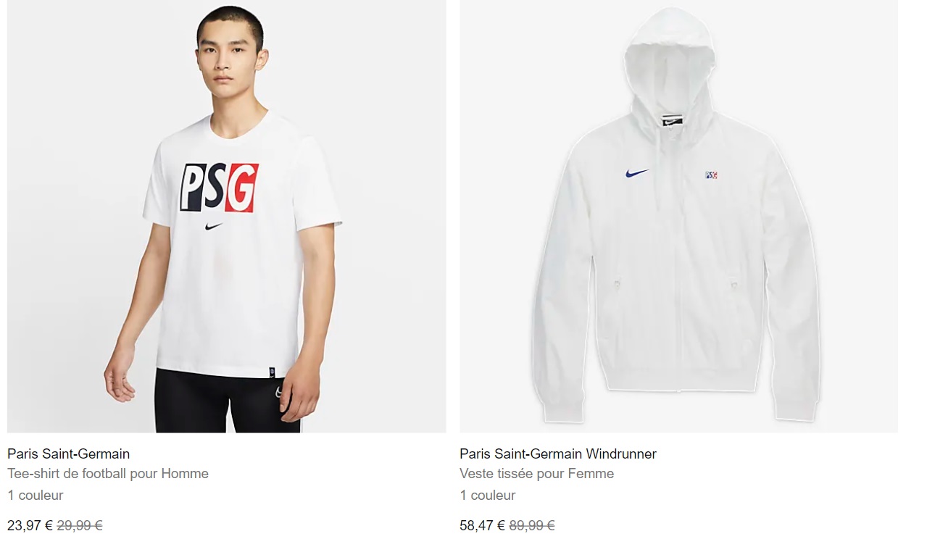Click the small hem tag on the tee-shirt
Image resolution: width=927 pixels, height=560 pixels.
point(272,373)
